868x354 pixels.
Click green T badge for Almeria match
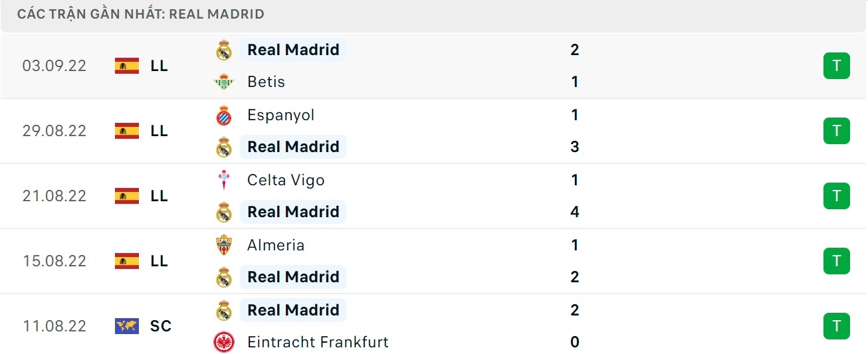pyautogui.click(x=836, y=261)
